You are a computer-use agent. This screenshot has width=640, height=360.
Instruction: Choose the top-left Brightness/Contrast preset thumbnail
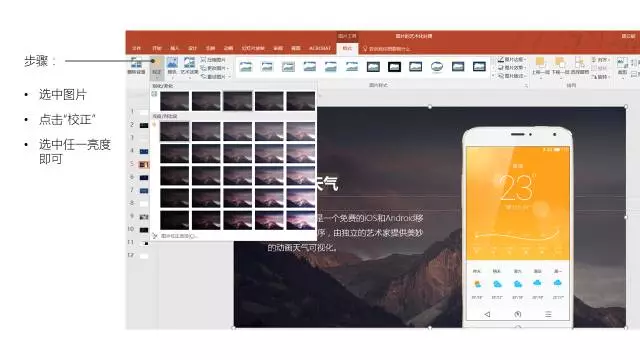coord(174,131)
